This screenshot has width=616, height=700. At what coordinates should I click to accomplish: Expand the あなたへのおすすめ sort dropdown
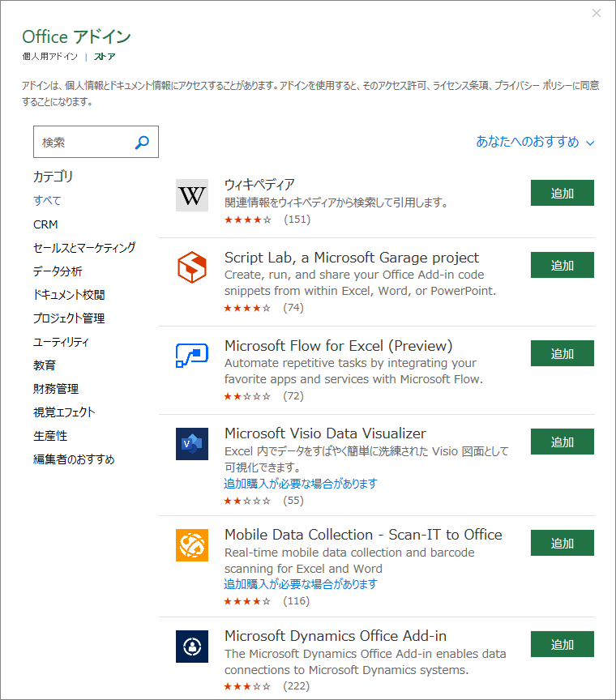pyautogui.click(x=535, y=142)
